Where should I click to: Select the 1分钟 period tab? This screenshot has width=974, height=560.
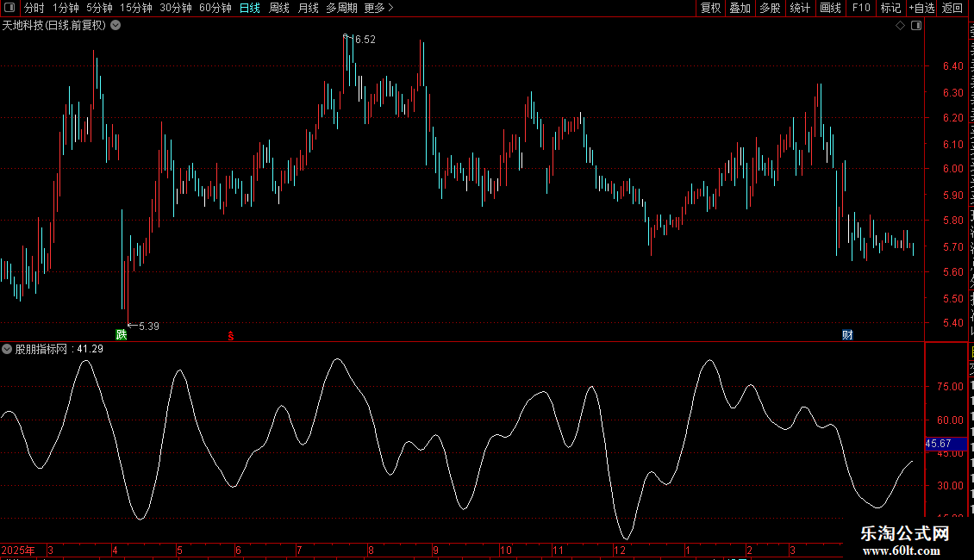tap(66, 8)
